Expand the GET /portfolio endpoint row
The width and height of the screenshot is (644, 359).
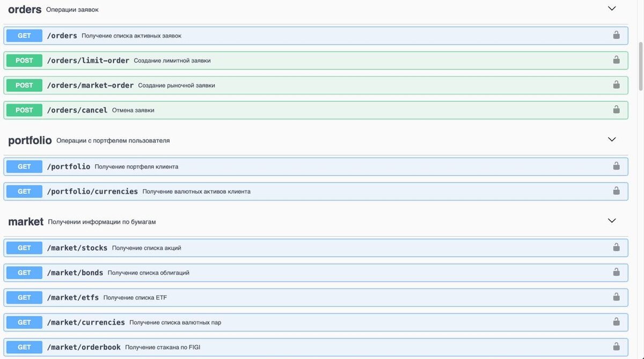(x=322, y=166)
